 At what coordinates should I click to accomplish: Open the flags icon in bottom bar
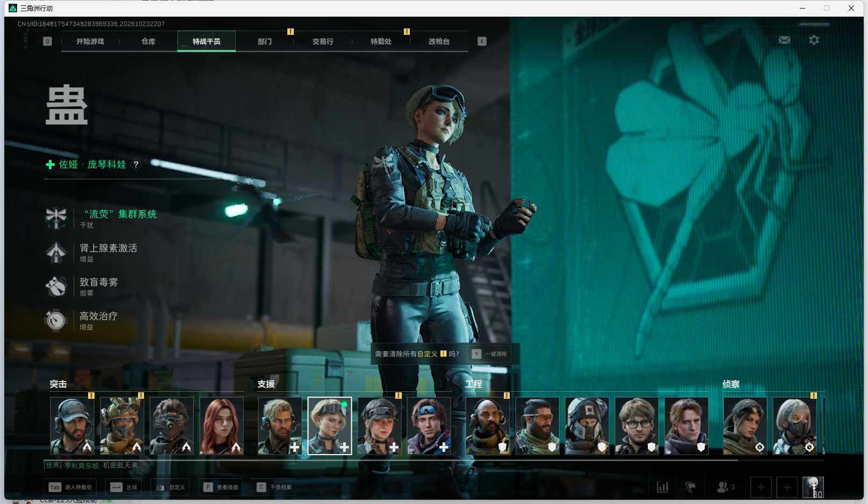point(691,487)
